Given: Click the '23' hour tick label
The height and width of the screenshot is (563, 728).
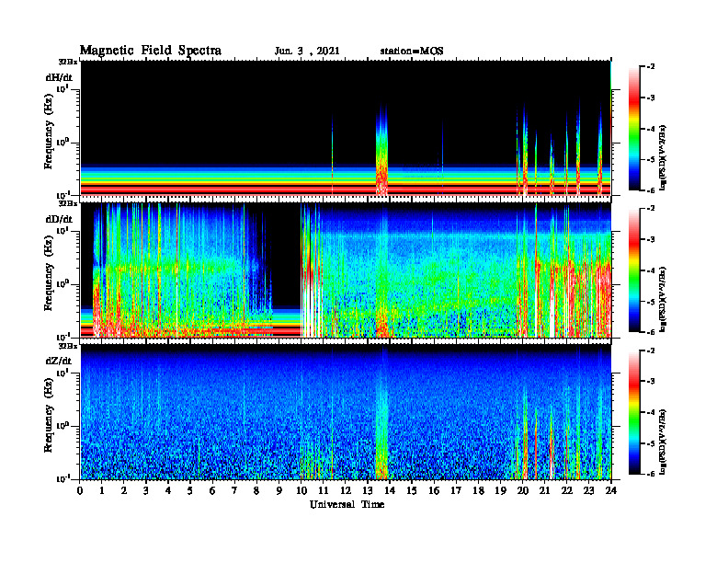Looking at the screenshot, I should (588, 491).
